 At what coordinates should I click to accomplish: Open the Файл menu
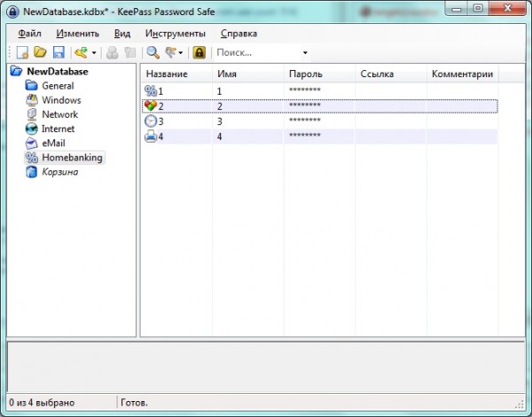[29, 34]
